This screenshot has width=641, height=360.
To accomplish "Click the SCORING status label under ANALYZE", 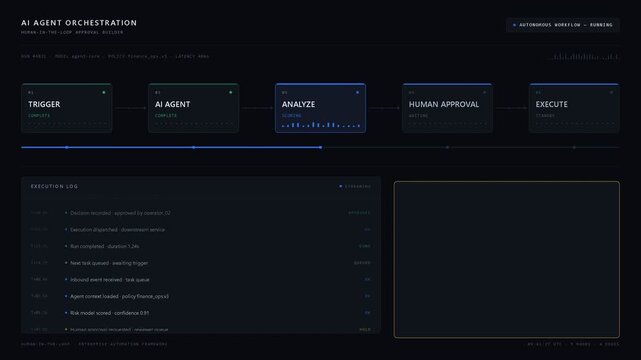I will 291,116.
